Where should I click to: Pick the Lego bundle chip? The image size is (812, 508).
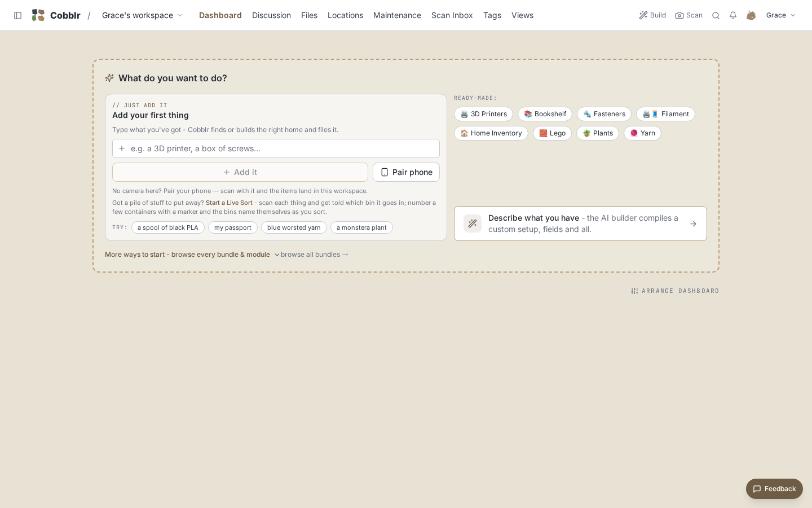552,133
